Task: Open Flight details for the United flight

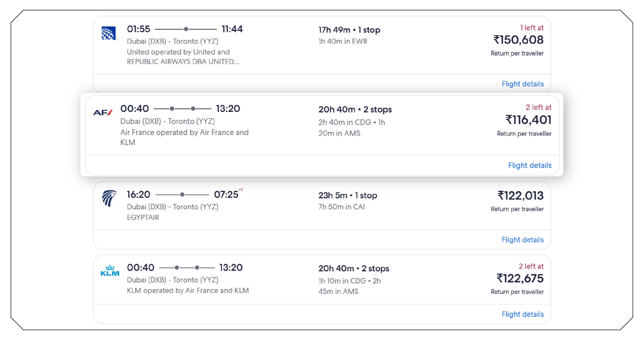Action: tap(522, 84)
